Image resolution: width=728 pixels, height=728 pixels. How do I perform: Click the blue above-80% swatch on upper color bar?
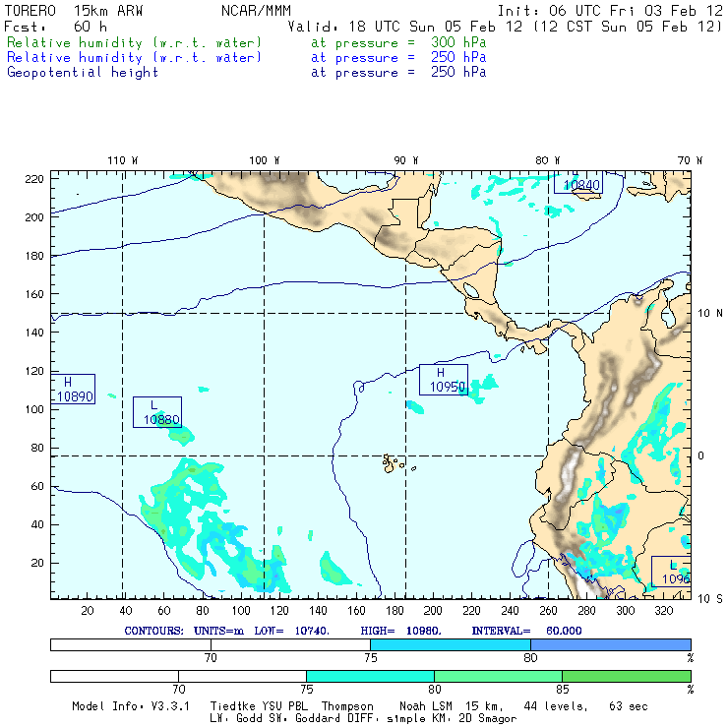pyautogui.click(x=611, y=644)
